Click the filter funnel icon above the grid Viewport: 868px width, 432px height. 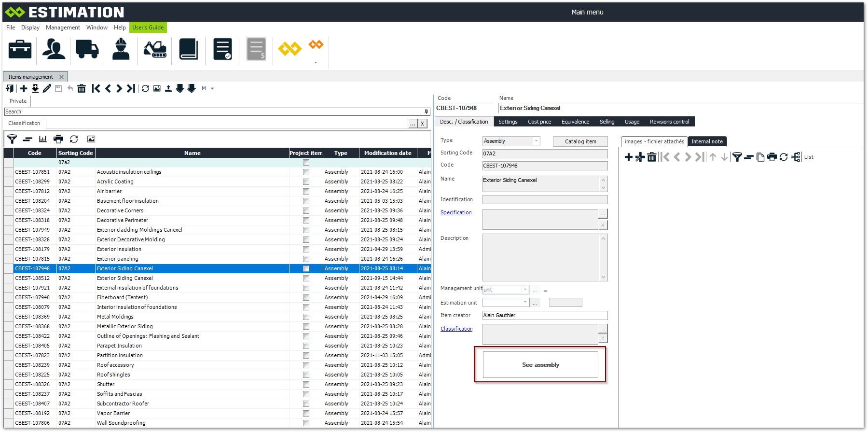12,139
